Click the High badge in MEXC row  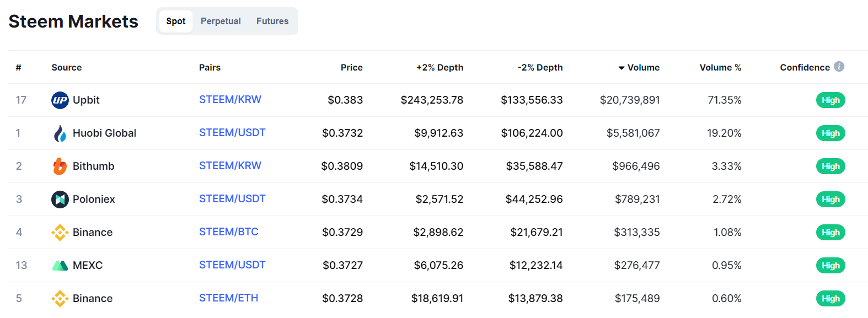click(x=831, y=266)
